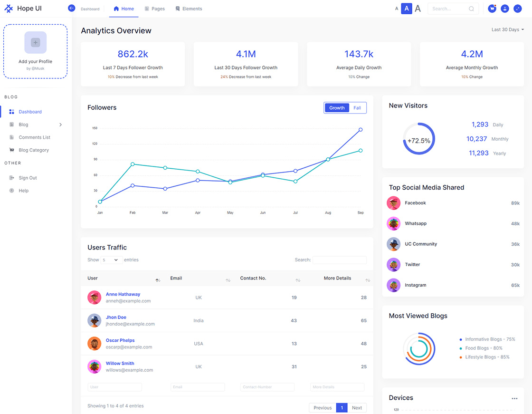Open Anne Hathaway's profile link
The height and width of the screenshot is (414, 532).
[x=123, y=294]
